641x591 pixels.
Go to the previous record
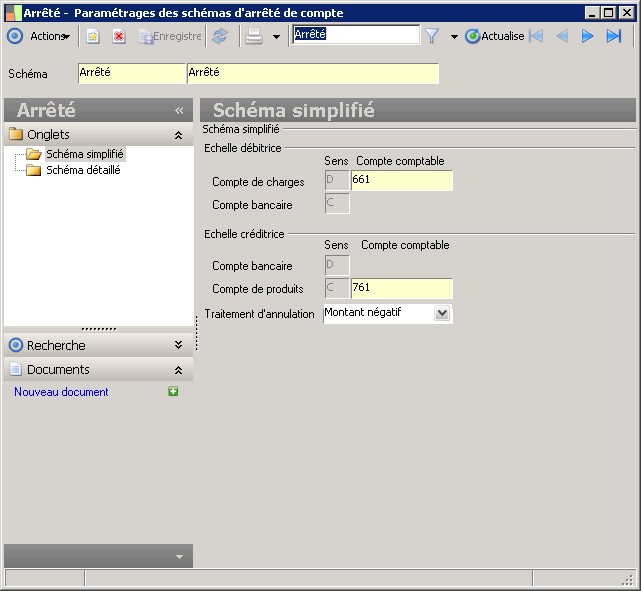(562, 36)
